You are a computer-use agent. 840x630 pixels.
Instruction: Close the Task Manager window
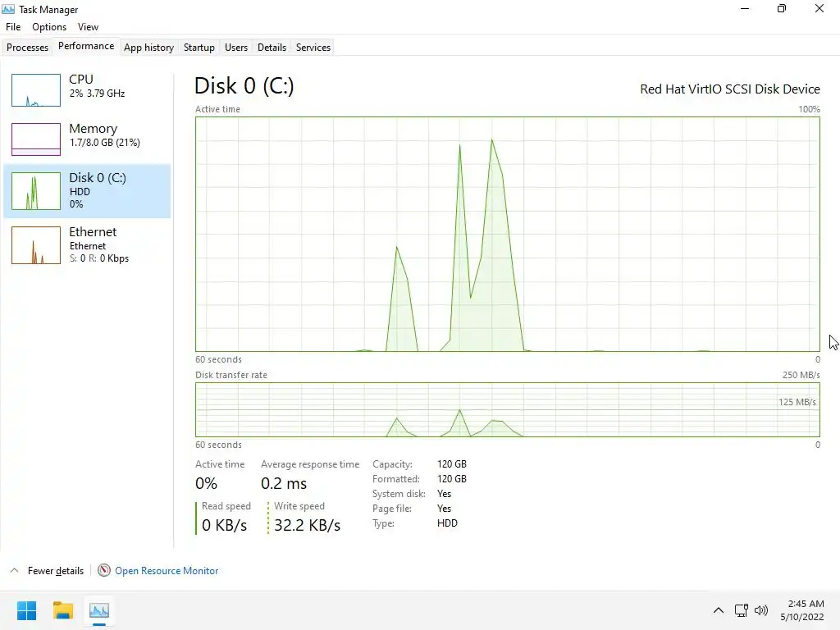(x=819, y=8)
